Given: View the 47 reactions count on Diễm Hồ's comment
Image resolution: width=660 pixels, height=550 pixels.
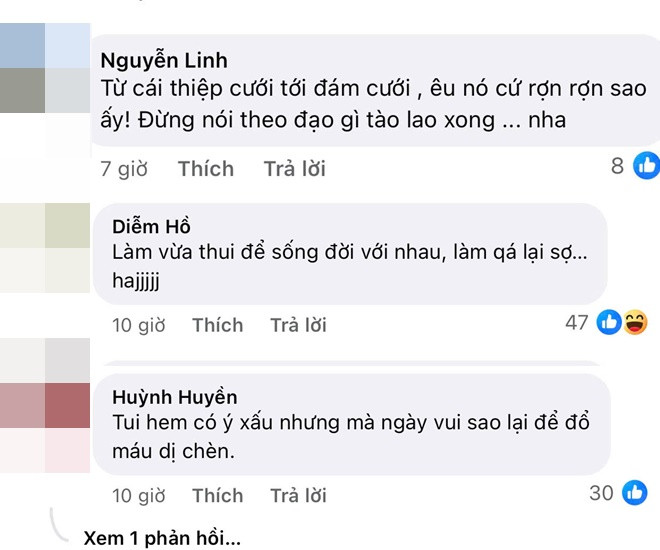Looking at the screenshot, I should (x=576, y=322).
